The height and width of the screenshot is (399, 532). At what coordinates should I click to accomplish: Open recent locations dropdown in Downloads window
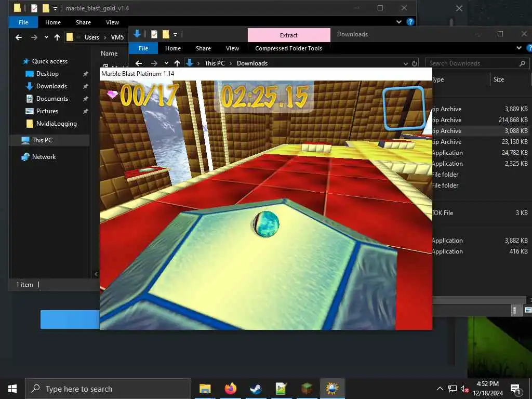pos(166,63)
